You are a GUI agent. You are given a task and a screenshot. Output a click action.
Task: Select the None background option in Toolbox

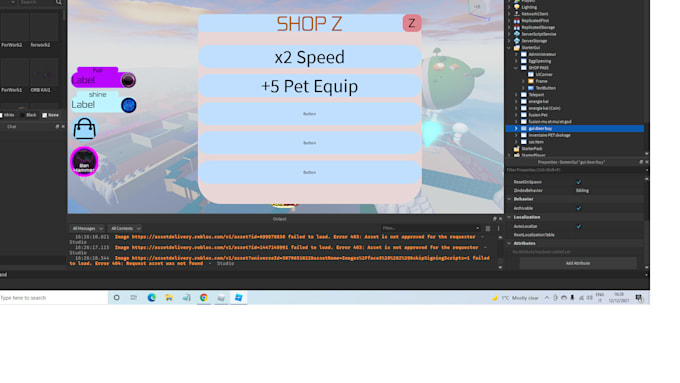(51, 115)
